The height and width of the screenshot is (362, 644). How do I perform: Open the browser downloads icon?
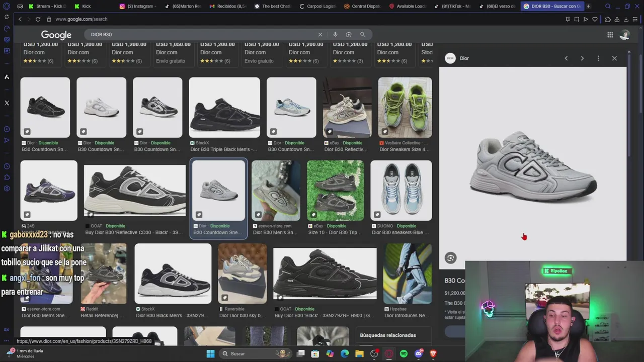626,19
